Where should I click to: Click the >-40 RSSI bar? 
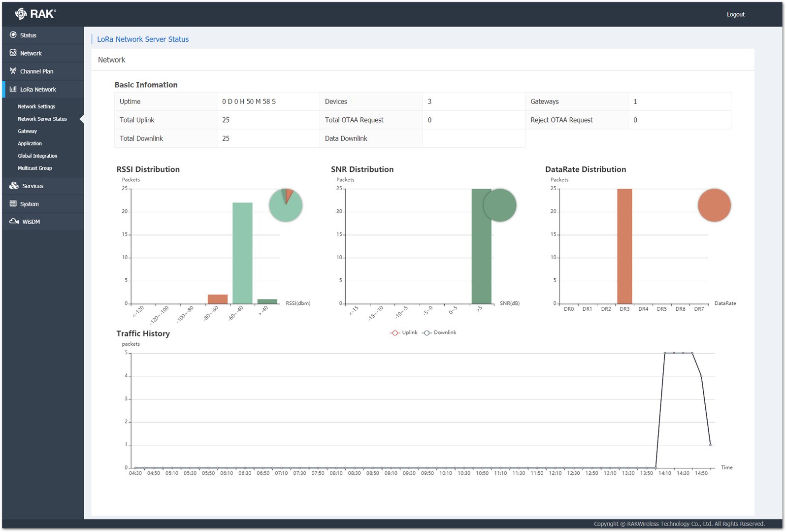[x=267, y=301]
